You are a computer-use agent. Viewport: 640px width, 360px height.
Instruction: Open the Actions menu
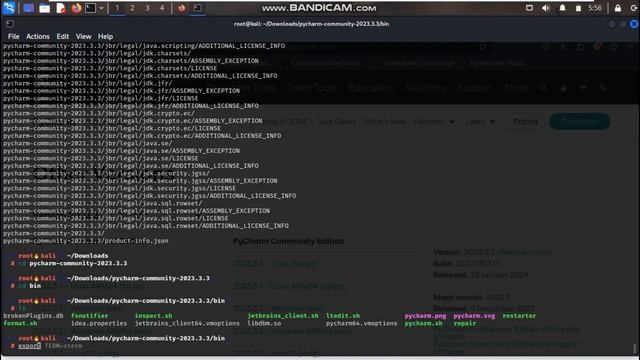click(38, 37)
